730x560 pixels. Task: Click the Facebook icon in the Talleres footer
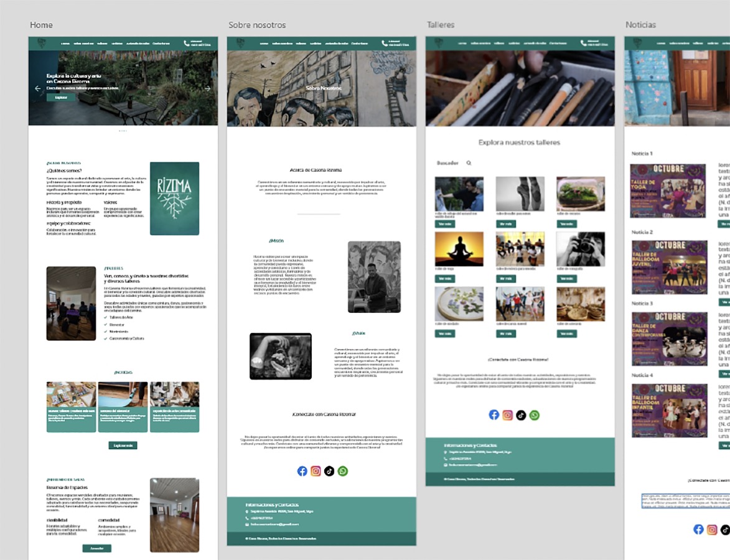494,414
